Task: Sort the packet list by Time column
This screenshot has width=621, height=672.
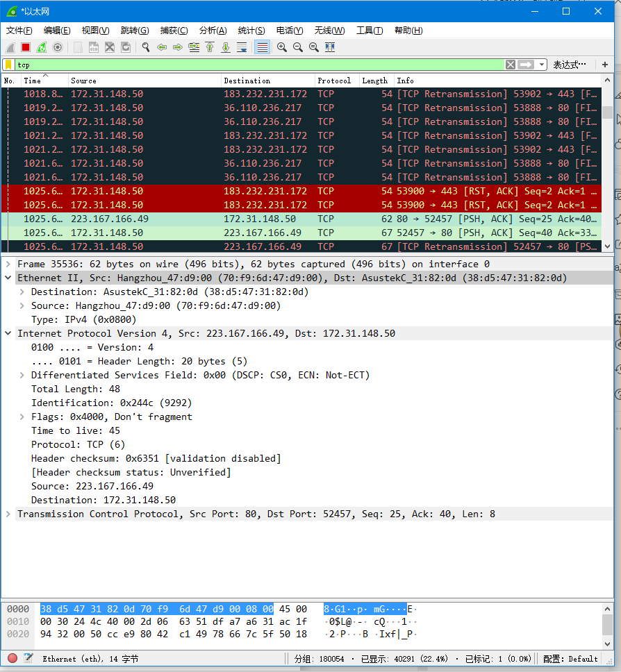Action: click(x=44, y=81)
